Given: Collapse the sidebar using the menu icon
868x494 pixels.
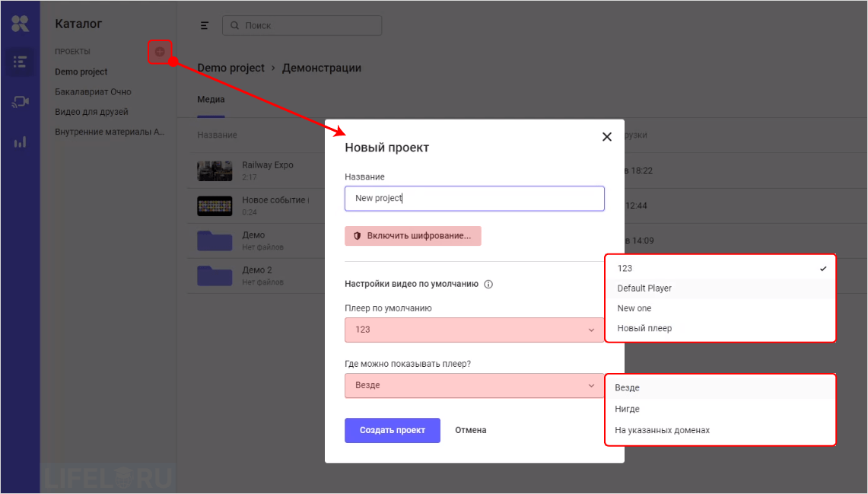Looking at the screenshot, I should (205, 26).
